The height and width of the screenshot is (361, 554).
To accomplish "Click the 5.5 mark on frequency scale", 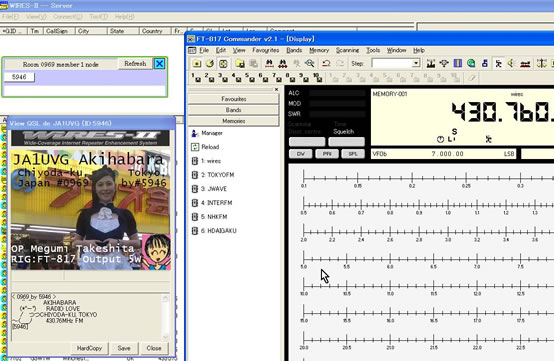I will (347, 267).
